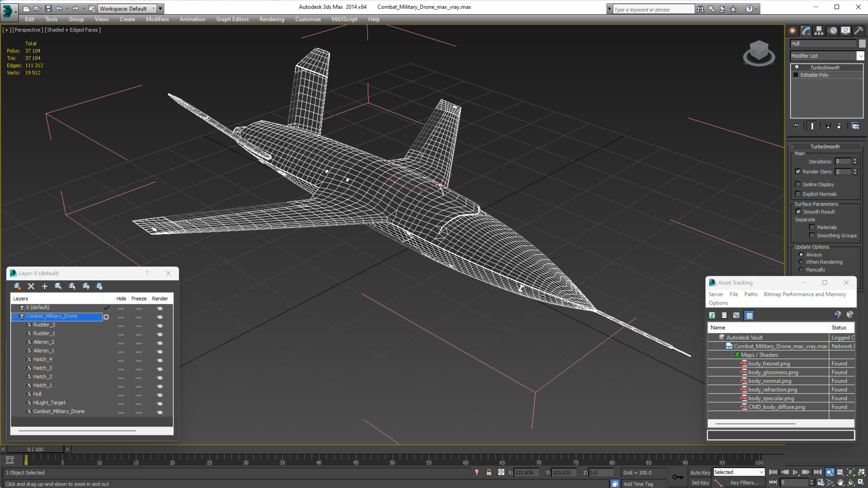Screen dimensions: 868x488
Task: Click the Open File toolbar icon
Action: click(37, 9)
